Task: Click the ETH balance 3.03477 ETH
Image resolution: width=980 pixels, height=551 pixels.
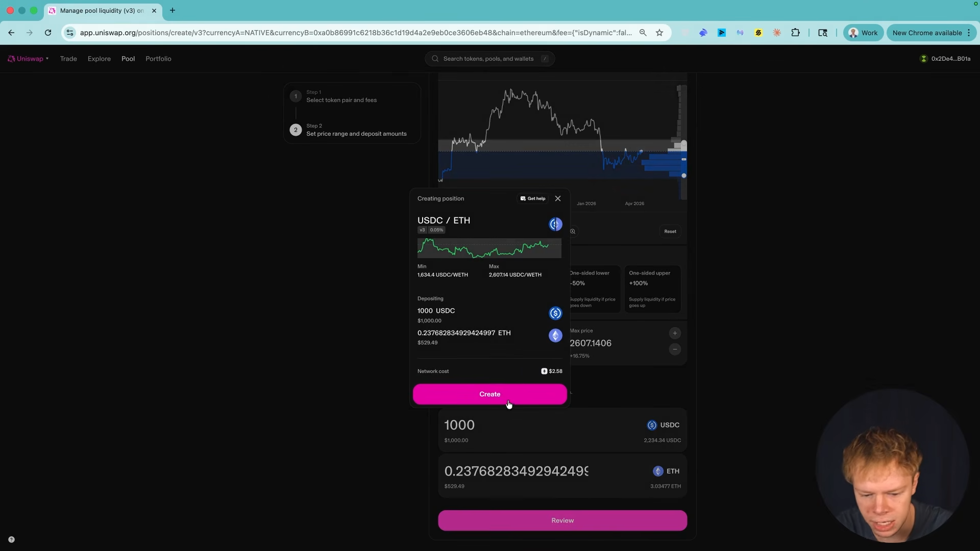Action: (666, 486)
